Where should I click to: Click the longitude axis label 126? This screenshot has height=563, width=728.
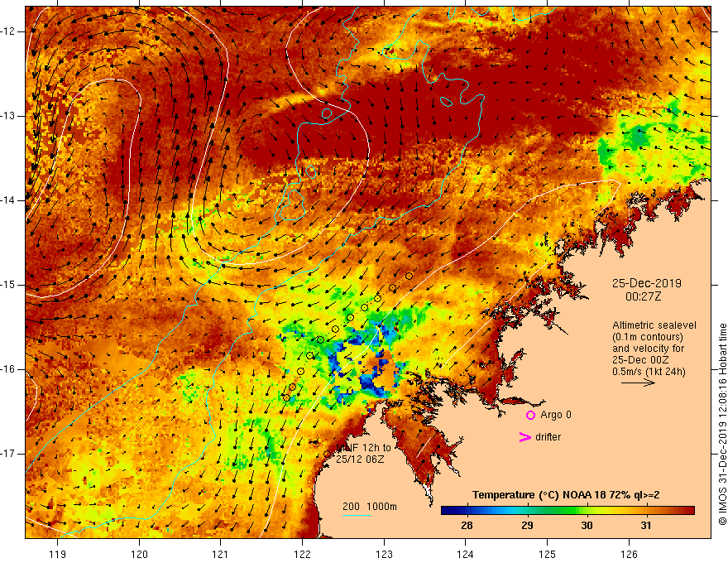[x=629, y=554]
